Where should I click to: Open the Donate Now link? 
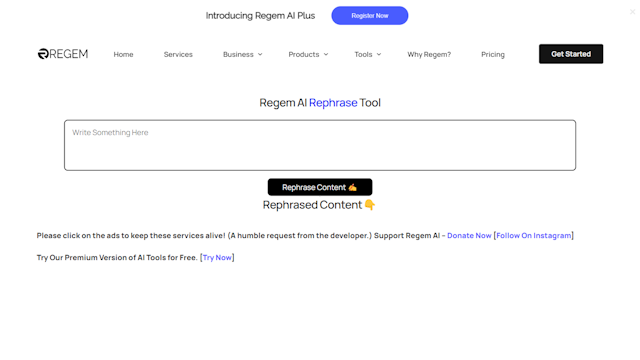pos(469,236)
